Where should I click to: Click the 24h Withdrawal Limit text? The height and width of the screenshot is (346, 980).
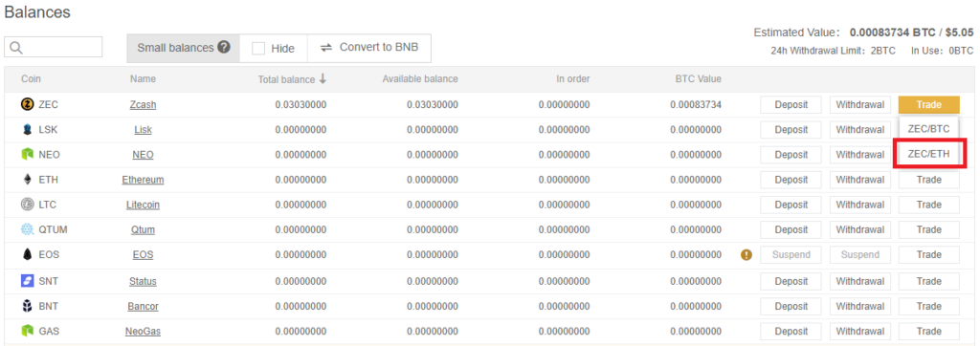834,51
